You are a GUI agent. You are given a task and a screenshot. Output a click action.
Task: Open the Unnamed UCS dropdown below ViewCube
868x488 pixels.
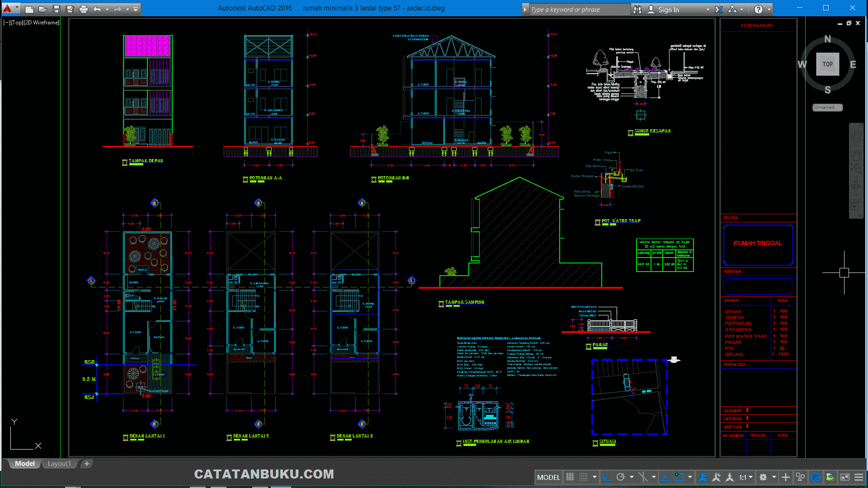tap(827, 108)
